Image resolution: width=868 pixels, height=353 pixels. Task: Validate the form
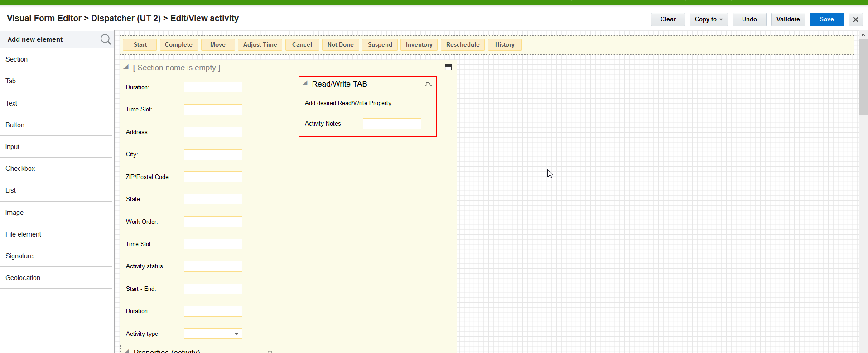(788, 19)
